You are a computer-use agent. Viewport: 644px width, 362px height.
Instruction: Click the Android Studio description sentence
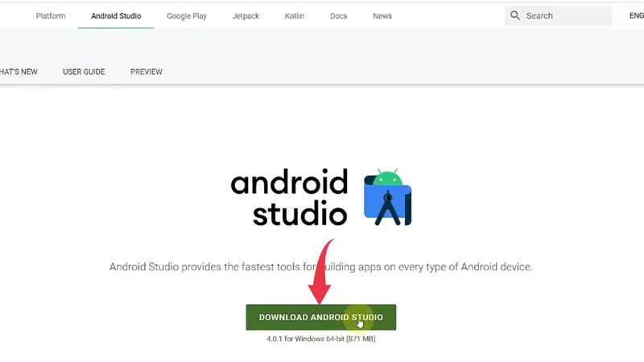tap(321, 266)
